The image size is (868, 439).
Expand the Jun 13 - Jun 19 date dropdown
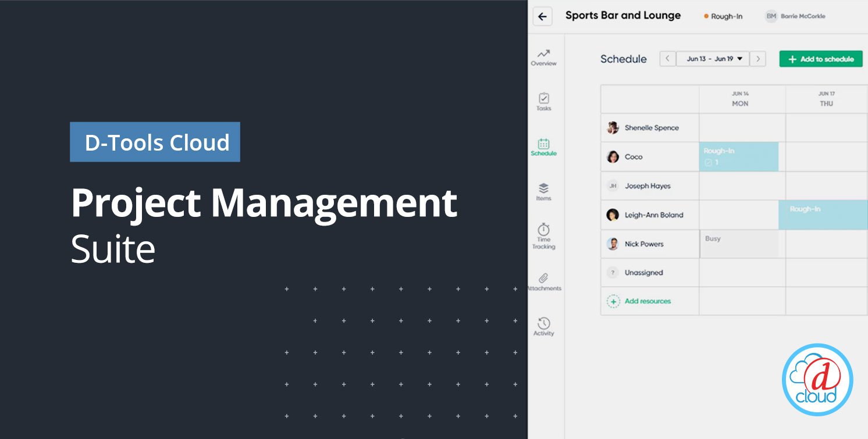[x=713, y=59]
